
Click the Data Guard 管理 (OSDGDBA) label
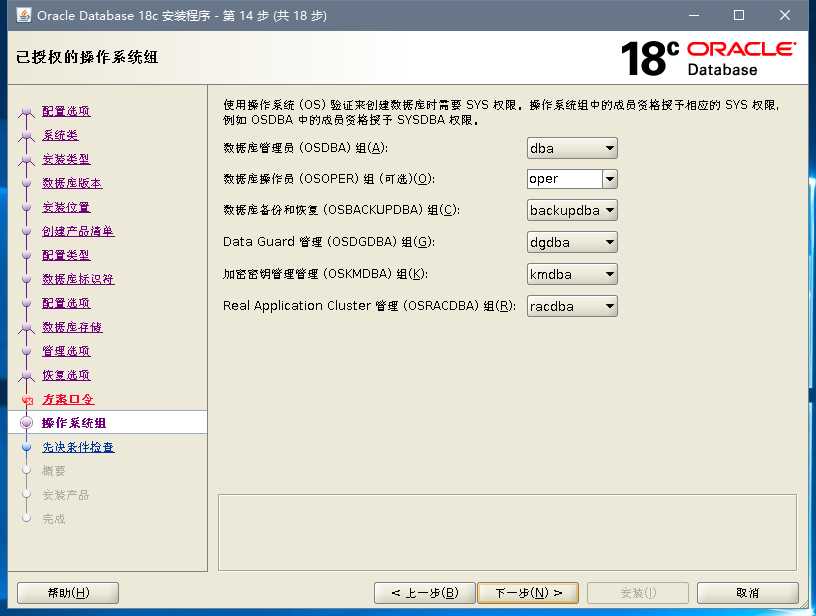point(329,242)
